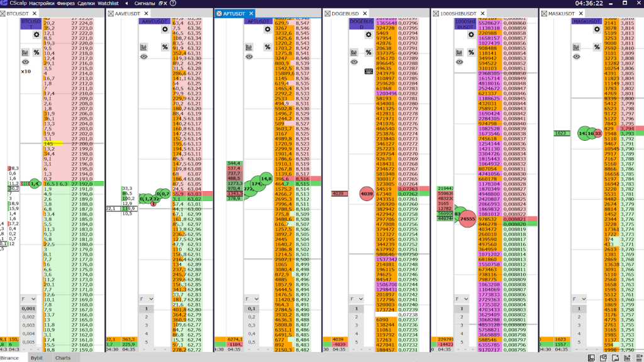Open settings gear in BTCUSDT panel
The image size is (644, 362).
coord(36,35)
